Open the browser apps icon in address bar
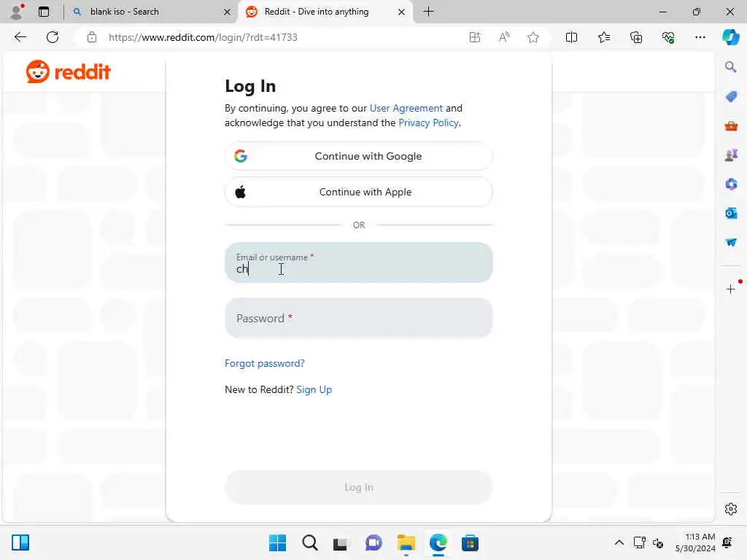The height and width of the screenshot is (560, 747). coord(474,37)
